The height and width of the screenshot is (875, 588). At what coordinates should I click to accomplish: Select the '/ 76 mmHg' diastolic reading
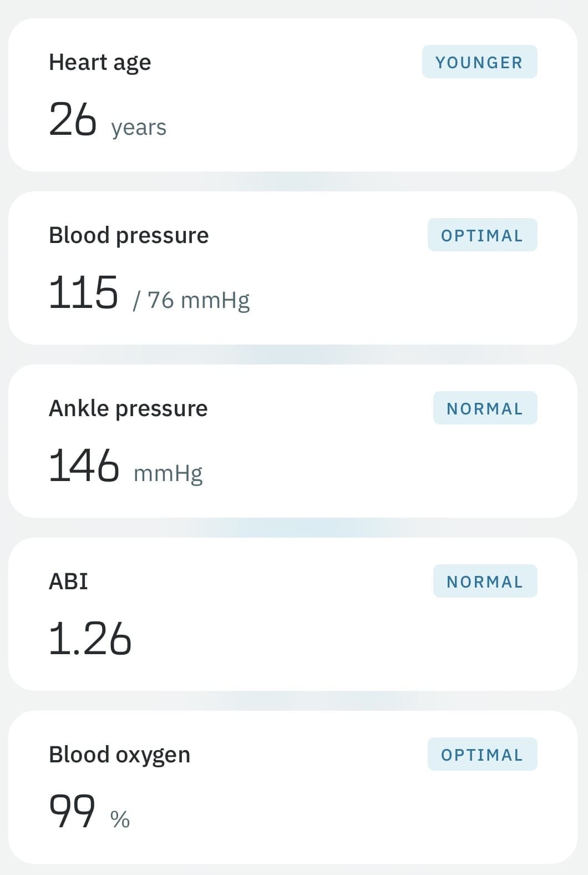(x=191, y=300)
